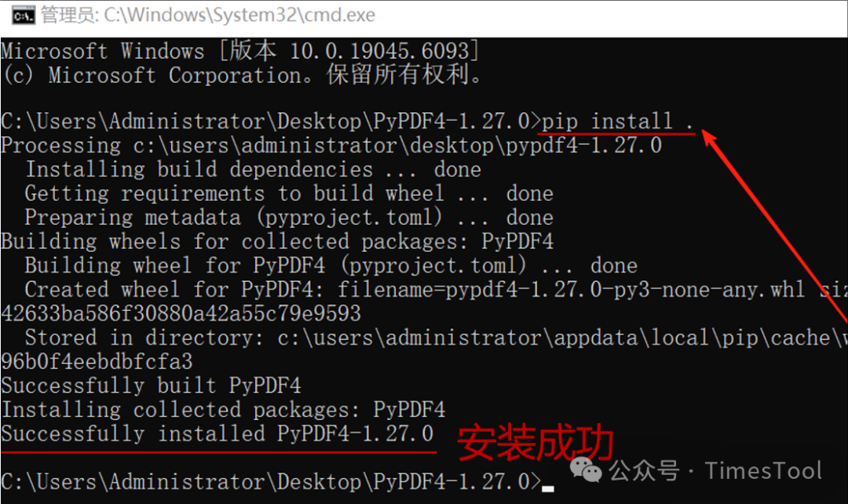Viewport: 848px width, 504px height.
Task: Click 'Building wheels for collected packages: PyPDF4' line
Action: click(277, 241)
